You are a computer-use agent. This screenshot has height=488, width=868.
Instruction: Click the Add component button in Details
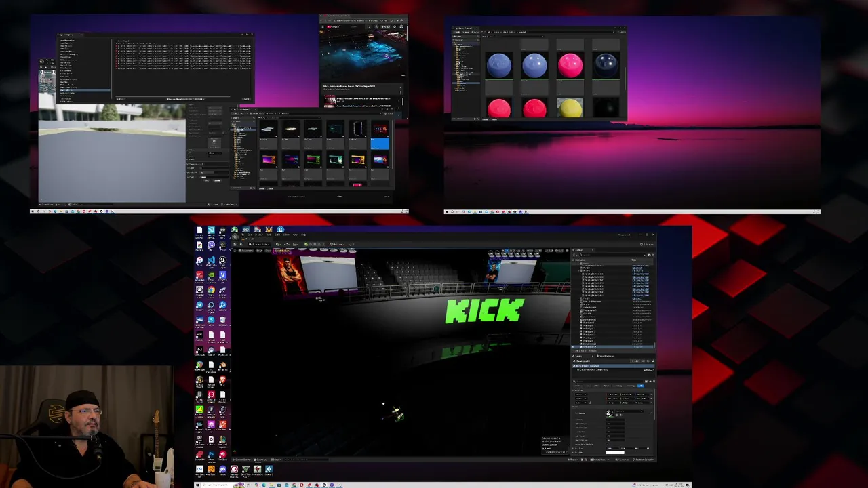pyautogui.click(x=635, y=361)
